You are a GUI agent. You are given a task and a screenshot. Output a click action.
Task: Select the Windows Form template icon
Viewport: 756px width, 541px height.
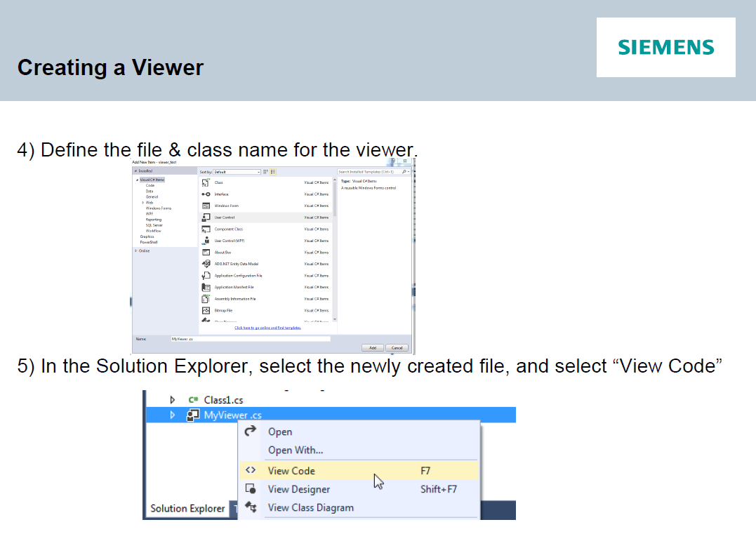point(204,205)
